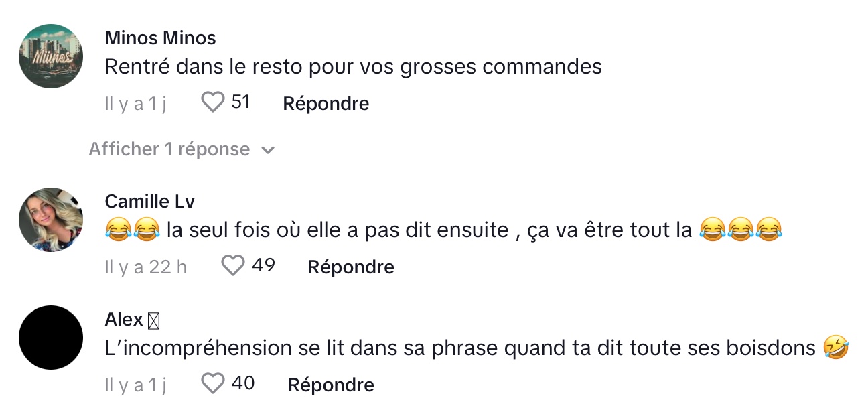The image size is (868, 414).
Task: Open Minos Minos's profile picture
Action: click(51, 56)
